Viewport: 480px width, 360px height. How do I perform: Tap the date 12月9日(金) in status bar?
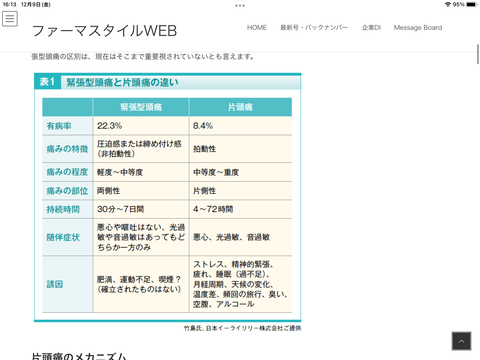click(36, 4)
